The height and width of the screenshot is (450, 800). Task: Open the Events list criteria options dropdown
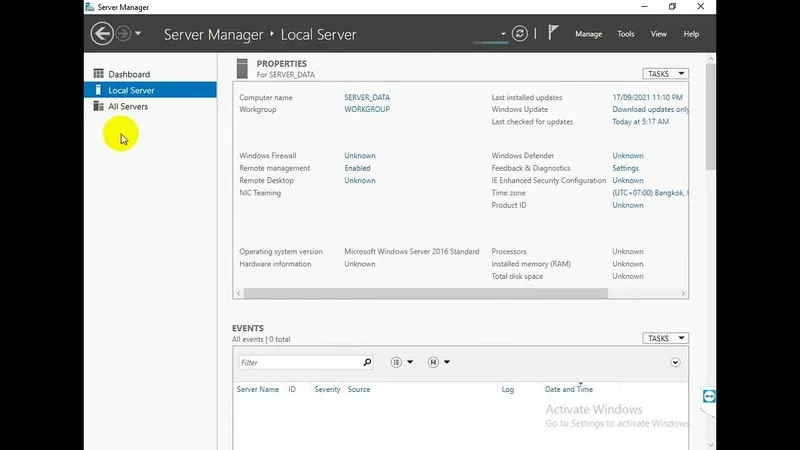click(402, 362)
